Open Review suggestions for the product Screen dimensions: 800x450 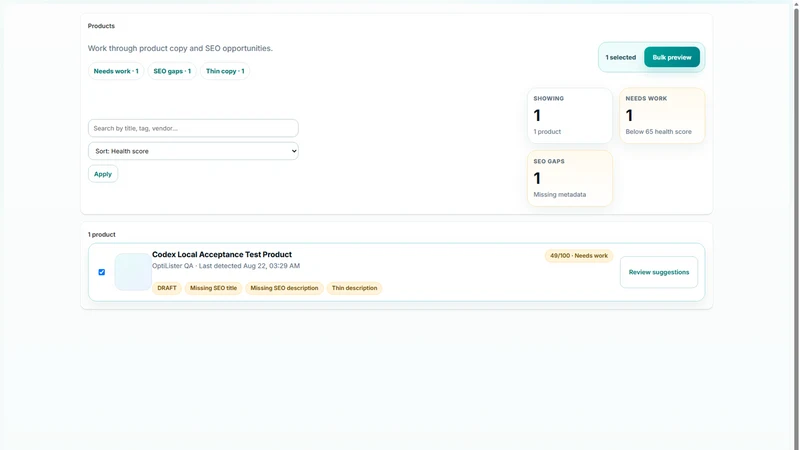pyautogui.click(x=659, y=272)
